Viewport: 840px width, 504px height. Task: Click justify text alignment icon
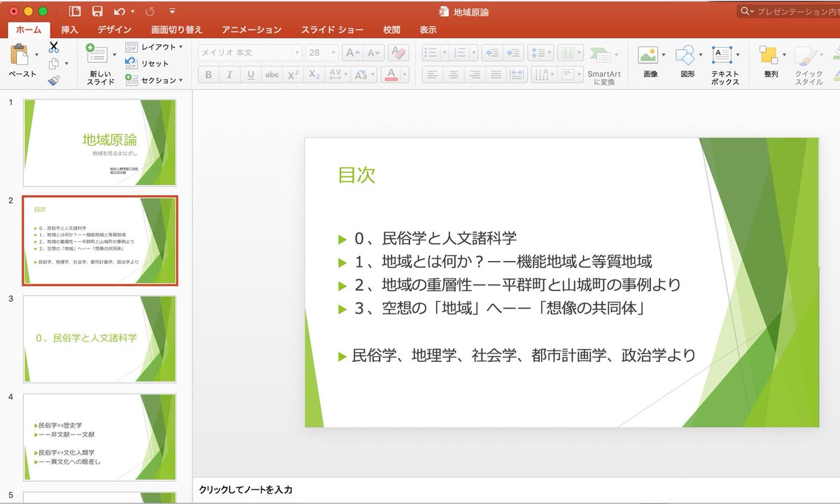[x=496, y=74]
